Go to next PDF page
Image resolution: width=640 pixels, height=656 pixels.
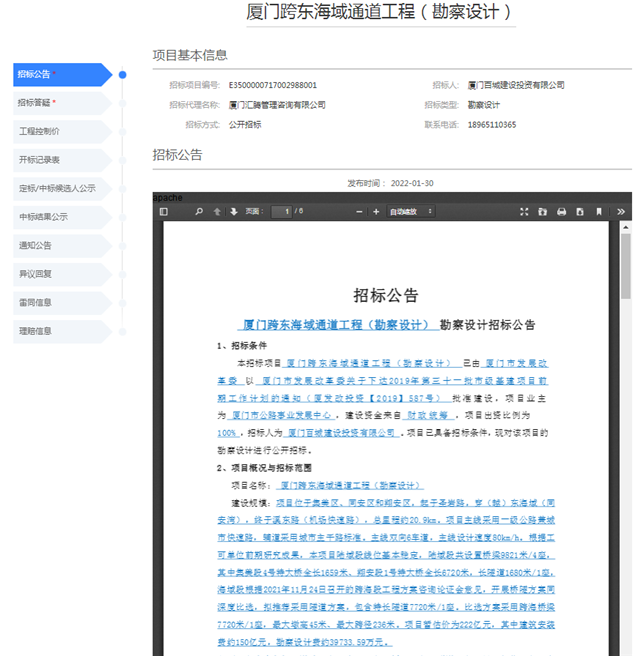tap(234, 212)
